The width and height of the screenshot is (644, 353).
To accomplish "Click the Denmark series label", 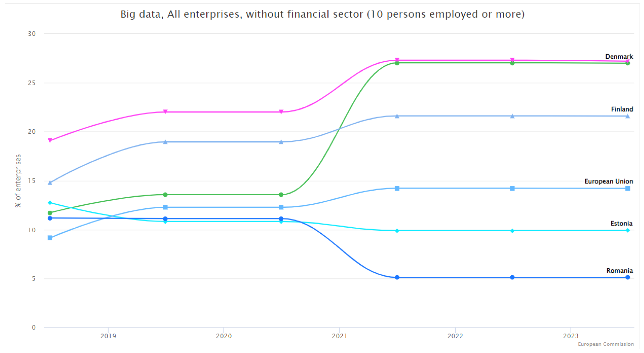I will pos(619,56).
